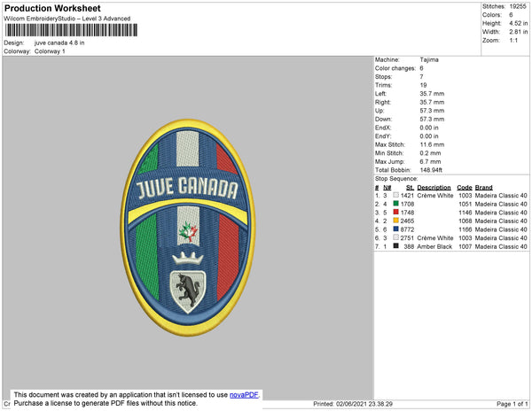This screenshot has width=532, height=411.
Task: Click stitch count 2465 in stop row 4
Action: pos(407,221)
